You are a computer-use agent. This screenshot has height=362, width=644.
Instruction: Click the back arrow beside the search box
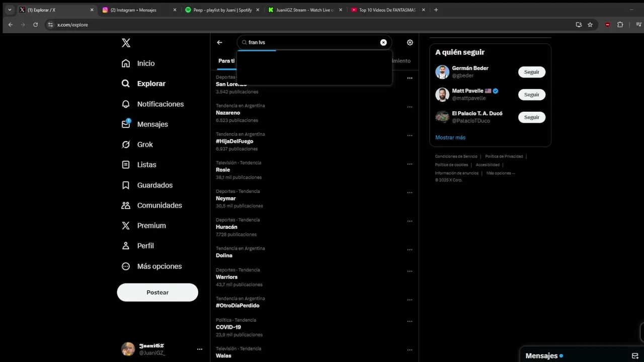pyautogui.click(x=219, y=42)
